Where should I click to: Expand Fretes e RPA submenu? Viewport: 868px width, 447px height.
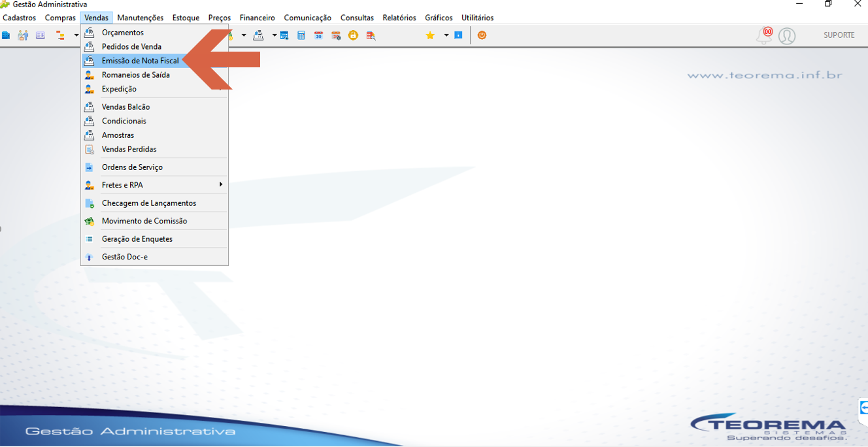coord(154,185)
